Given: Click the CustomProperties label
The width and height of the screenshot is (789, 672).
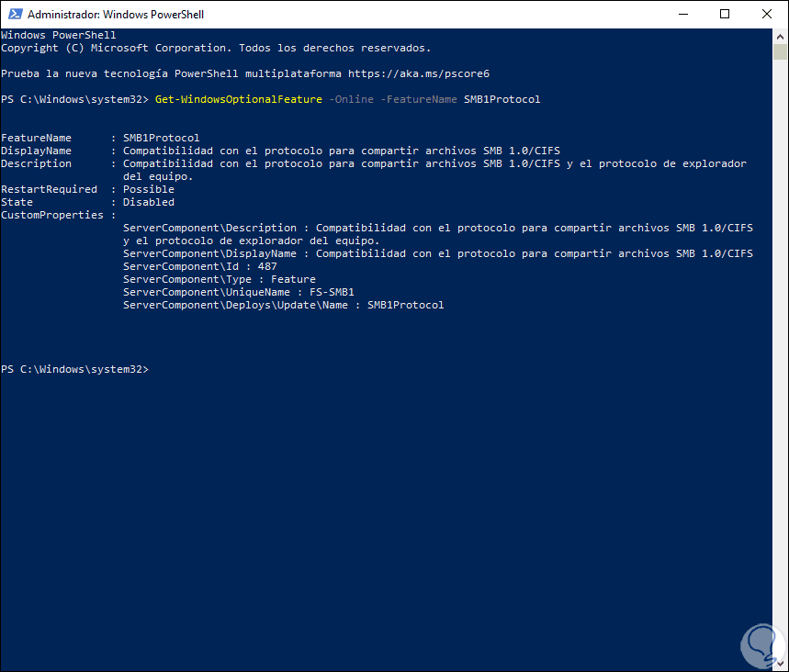Looking at the screenshot, I should (x=51, y=215).
